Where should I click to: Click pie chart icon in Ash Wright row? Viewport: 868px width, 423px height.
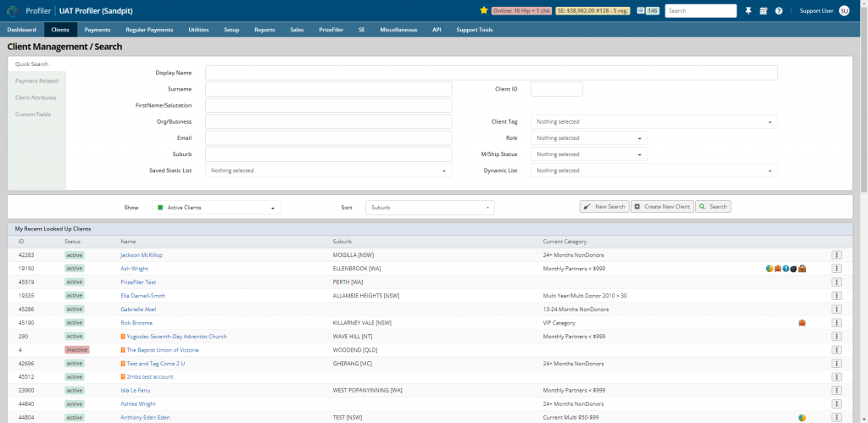click(x=770, y=269)
